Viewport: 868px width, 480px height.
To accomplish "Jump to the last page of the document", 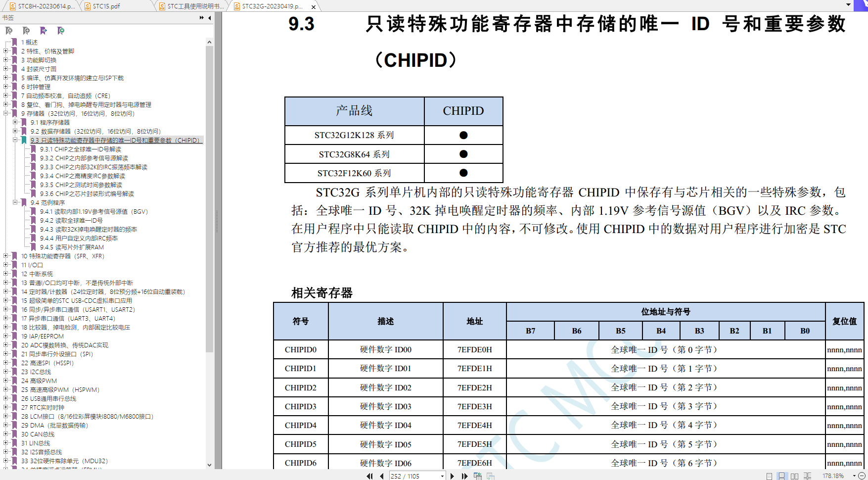I will [x=464, y=476].
